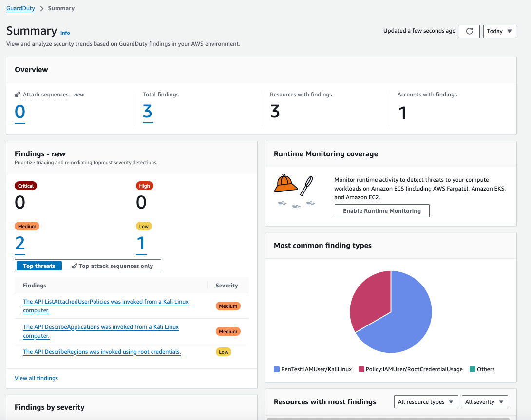
Task: Click PenTest:IAMUser/KaliLinux legend swatch
Action: (x=277, y=369)
